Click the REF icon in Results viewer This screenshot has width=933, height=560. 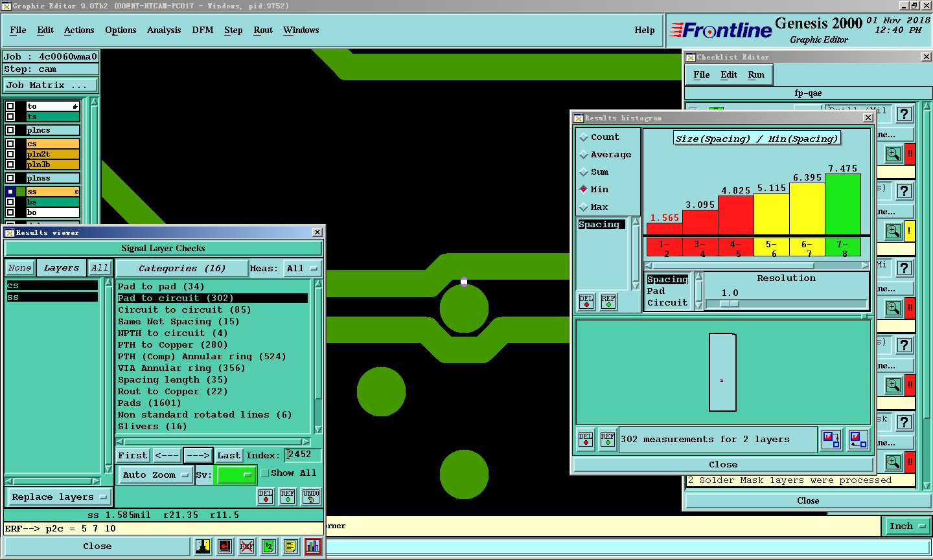(288, 497)
